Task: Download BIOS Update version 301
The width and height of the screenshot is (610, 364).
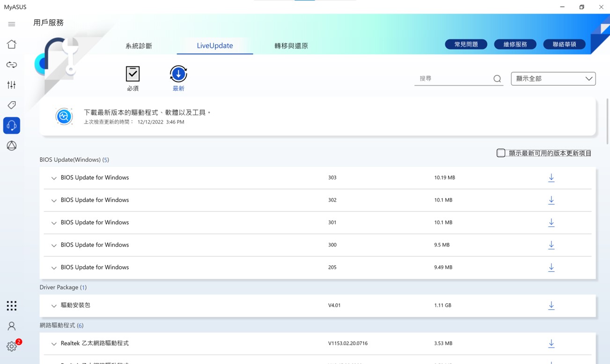Action: point(551,223)
